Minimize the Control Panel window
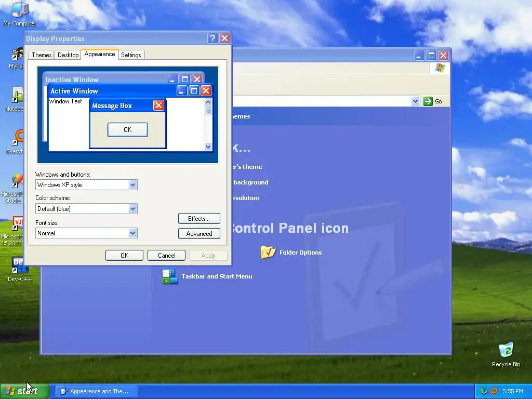Screen dimensions: 532x399 pyautogui.click(x=419, y=55)
